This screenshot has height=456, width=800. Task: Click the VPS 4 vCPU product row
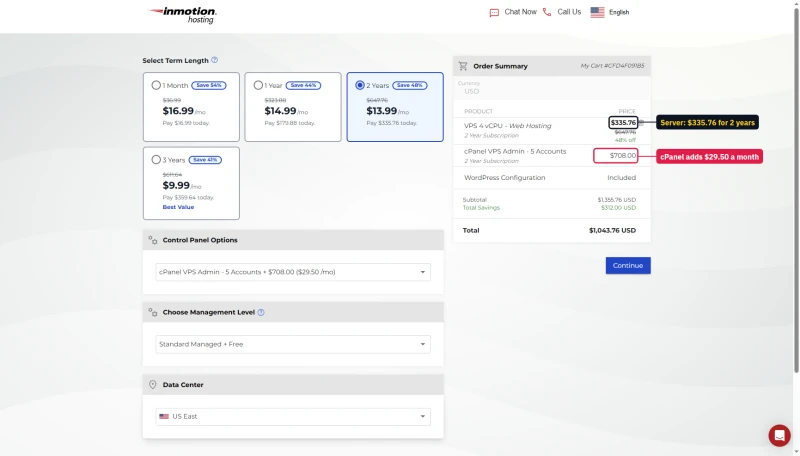(x=551, y=131)
